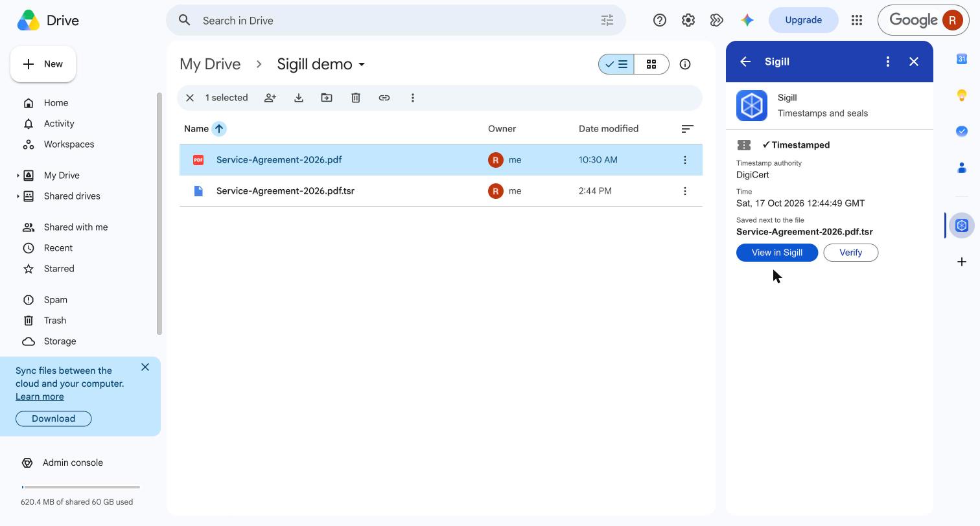Follow the Learn more link
The height and width of the screenshot is (526, 980).
click(40, 396)
